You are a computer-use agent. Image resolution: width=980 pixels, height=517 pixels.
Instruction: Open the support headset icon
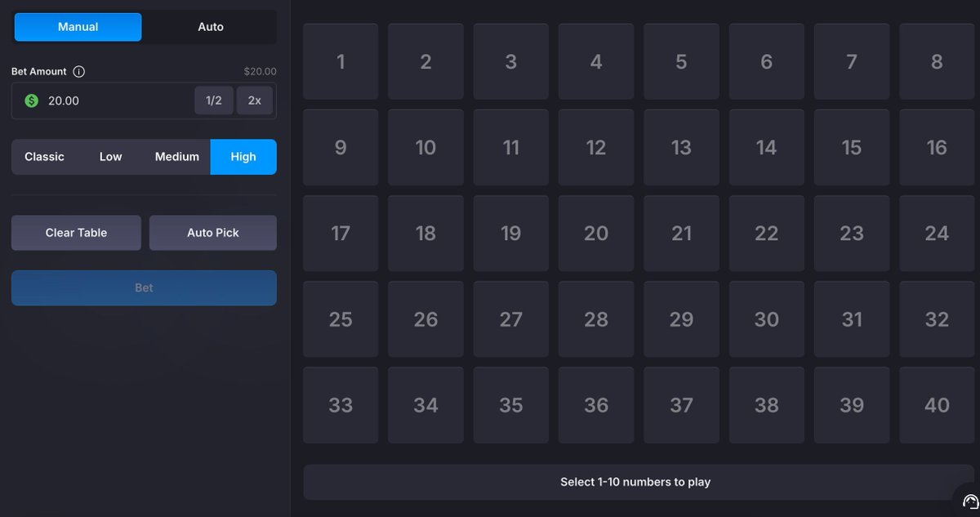tap(971, 501)
